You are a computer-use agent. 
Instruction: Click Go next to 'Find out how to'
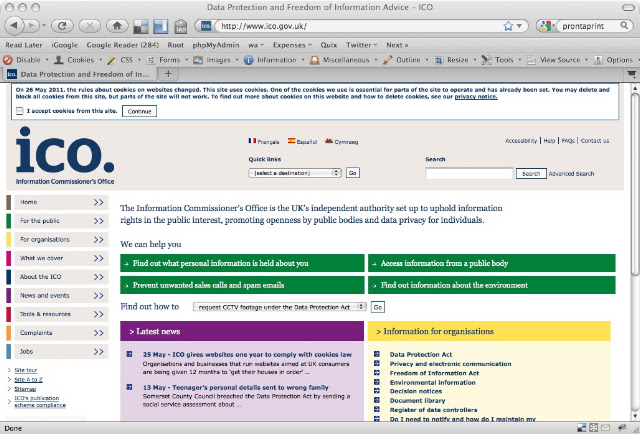click(x=378, y=307)
